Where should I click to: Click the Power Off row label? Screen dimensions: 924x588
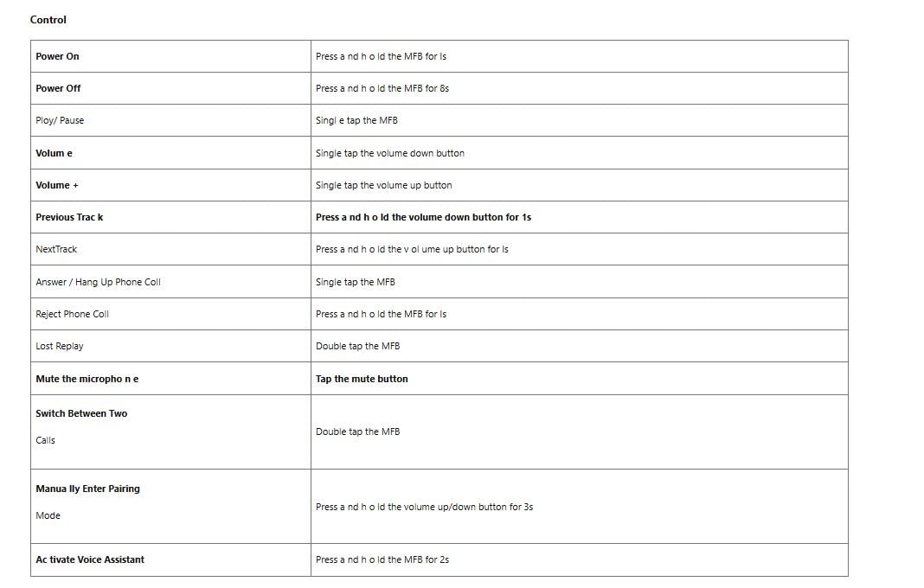tap(58, 88)
